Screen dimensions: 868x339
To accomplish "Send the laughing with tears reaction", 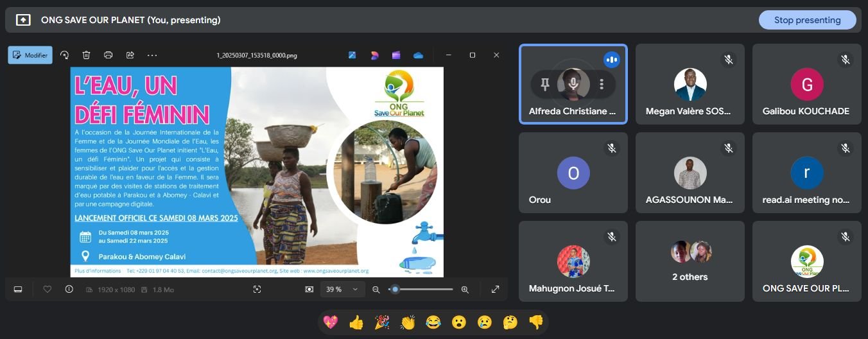I will click(433, 322).
